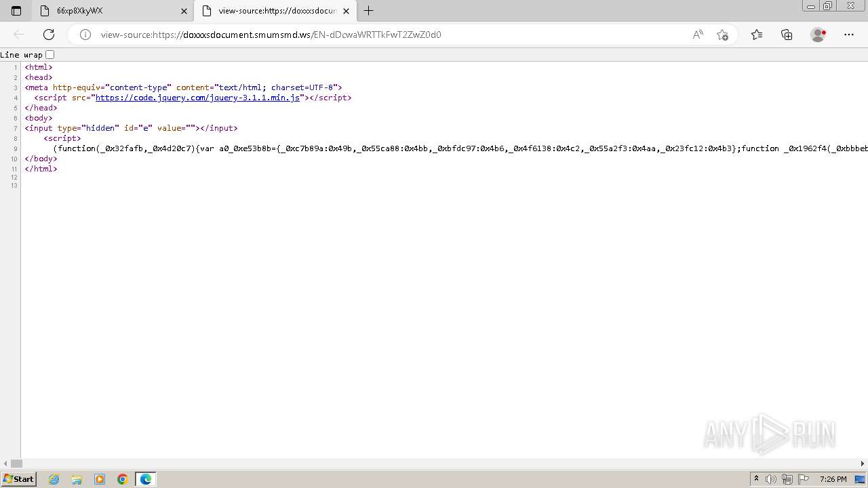Click the closing </html> tag
The height and width of the screenshot is (488, 868).
[41, 169]
